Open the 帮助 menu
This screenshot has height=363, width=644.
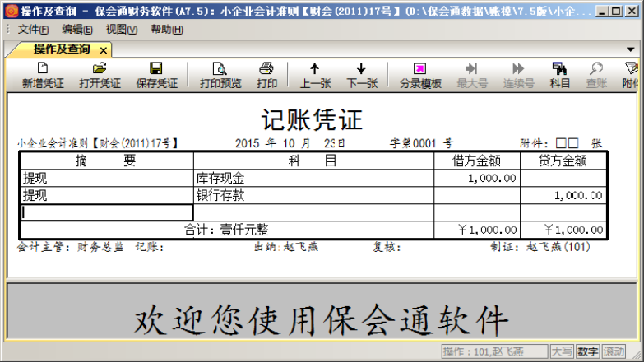point(166,30)
